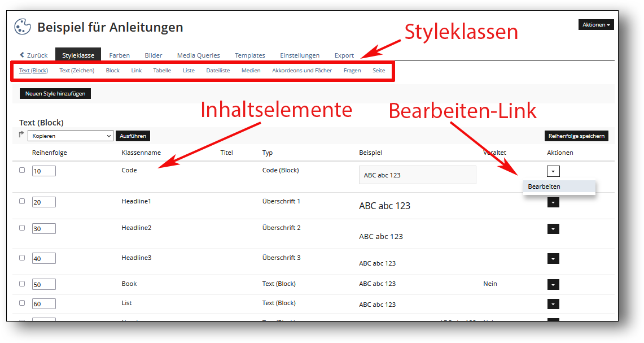Click the arrow icon beside the Kopieren dropdown
This screenshot has width=644, height=343.
(x=21, y=135)
